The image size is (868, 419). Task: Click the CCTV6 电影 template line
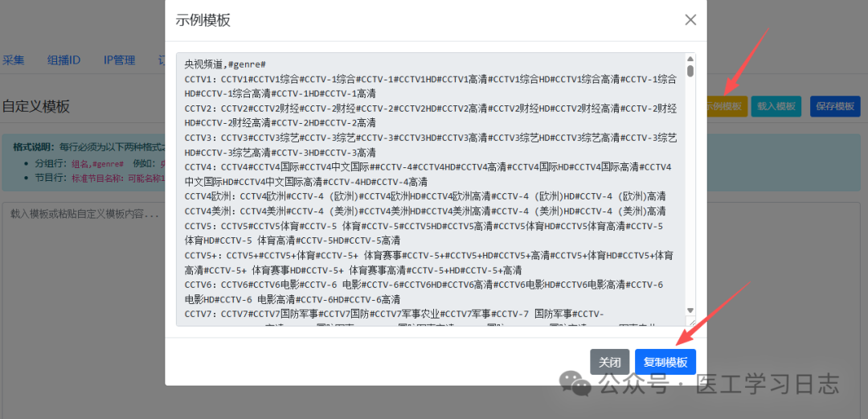coord(424,291)
